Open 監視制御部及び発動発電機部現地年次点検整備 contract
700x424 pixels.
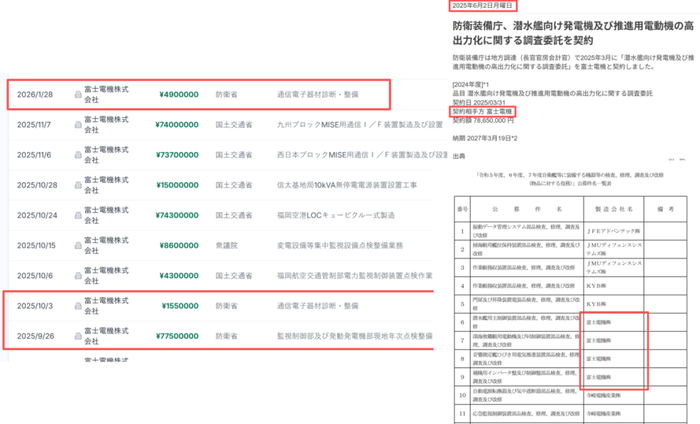tap(354, 336)
